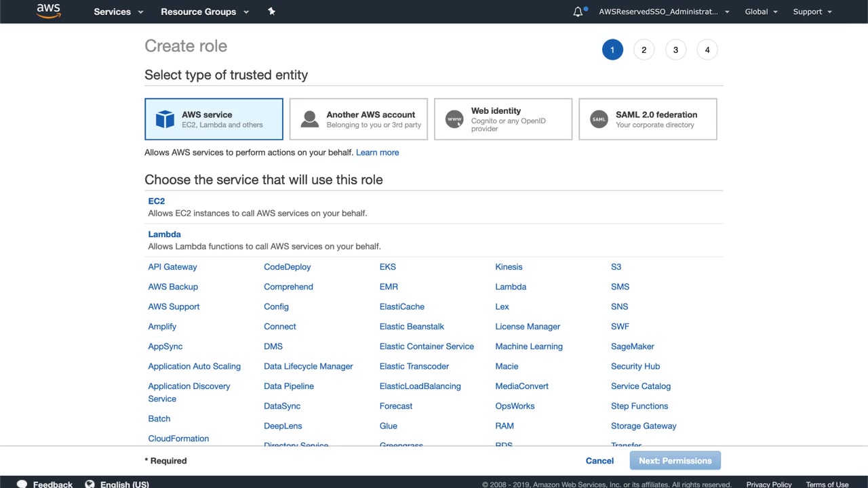
Task: Click the pin shortcuts icon
Action: coord(271,12)
